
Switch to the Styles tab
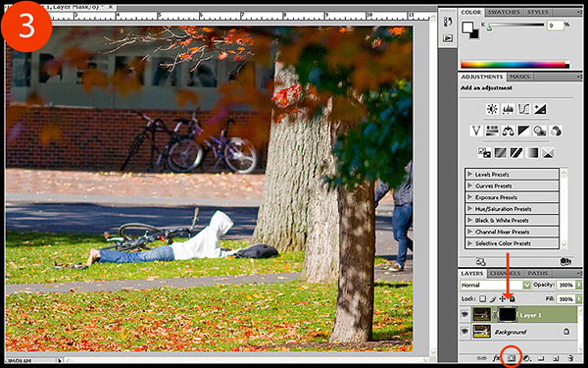(x=537, y=12)
